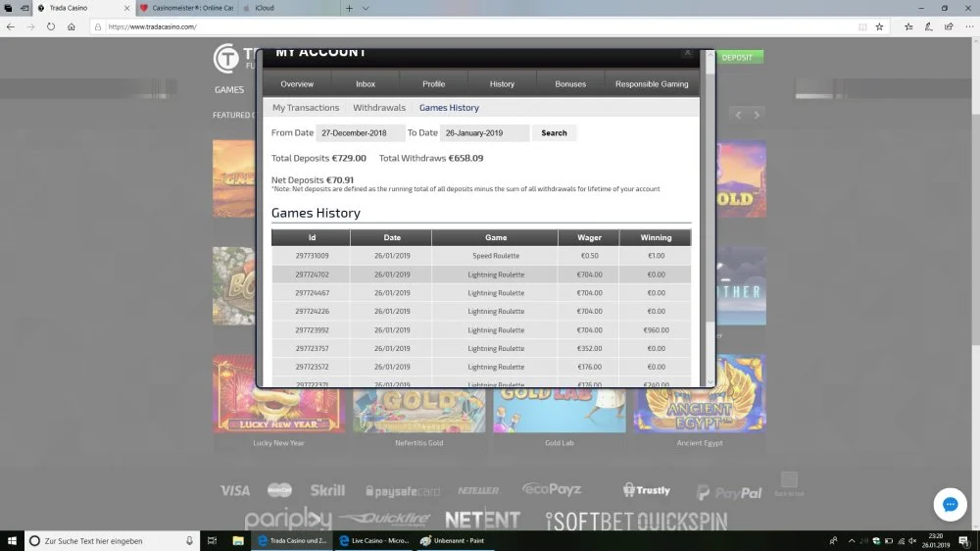
Task: Click the €960.00 winning cell
Action: click(656, 329)
